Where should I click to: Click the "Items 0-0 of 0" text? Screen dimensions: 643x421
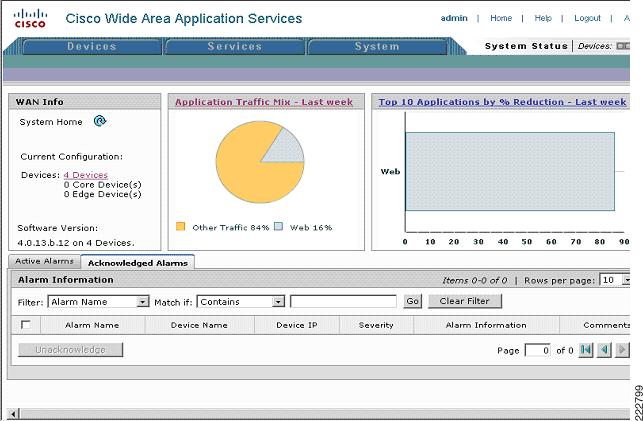click(475, 280)
